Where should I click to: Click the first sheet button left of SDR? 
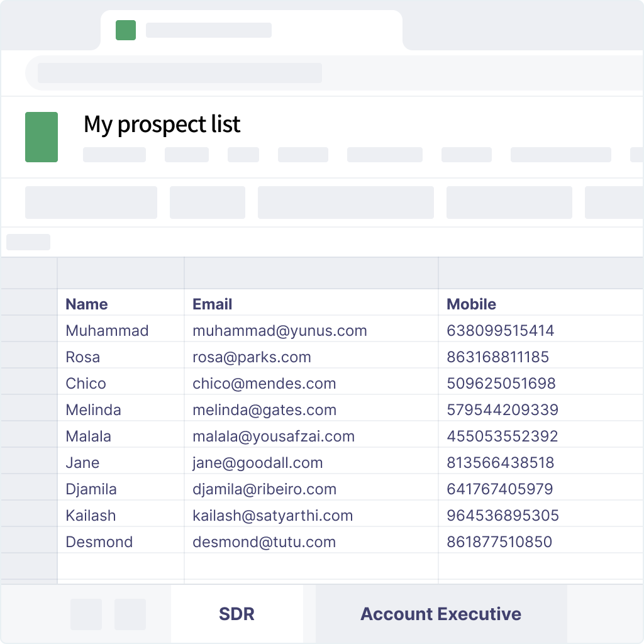(x=86, y=614)
